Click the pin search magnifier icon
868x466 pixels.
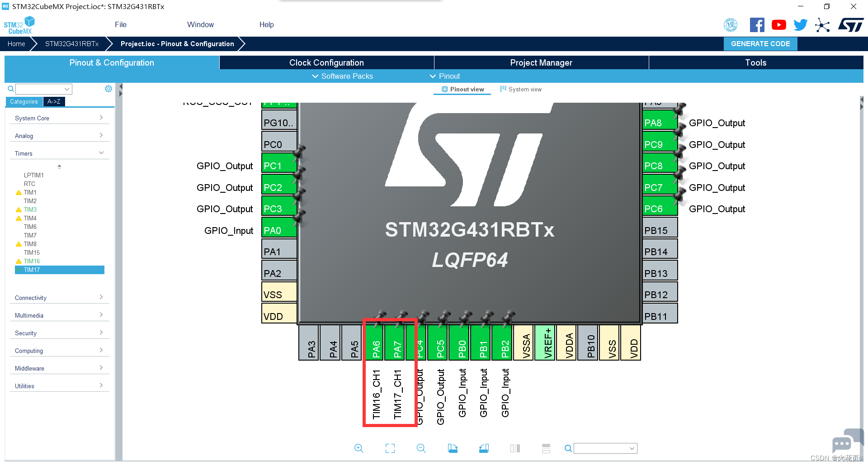tap(568, 448)
